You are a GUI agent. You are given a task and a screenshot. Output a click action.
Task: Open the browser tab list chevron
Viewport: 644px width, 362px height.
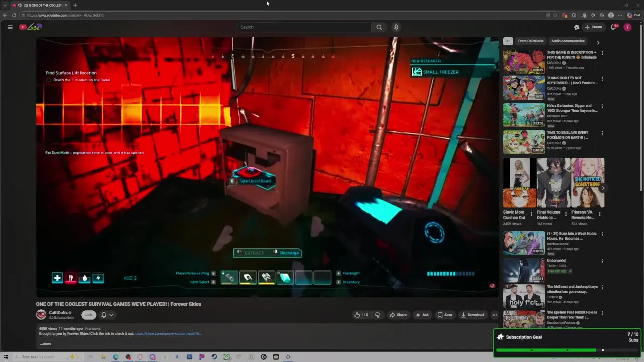[x=5, y=5]
